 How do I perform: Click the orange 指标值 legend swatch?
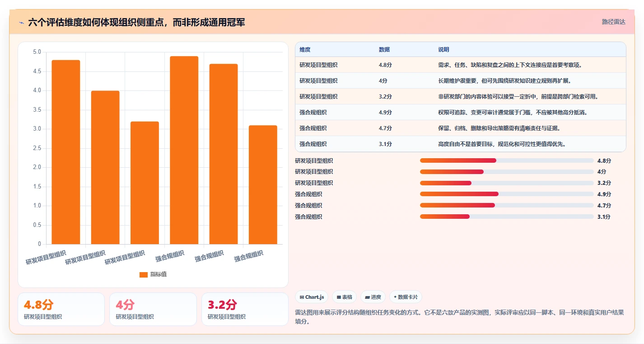pyautogui.click(x=144, y=275)
